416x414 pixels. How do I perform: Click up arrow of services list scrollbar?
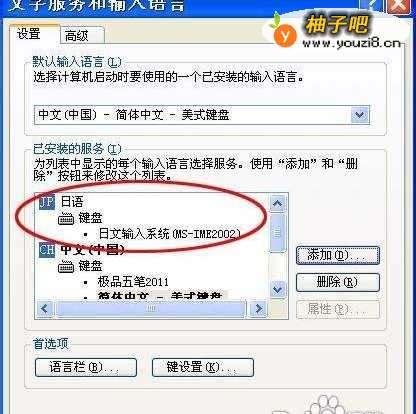pos(277,203)
